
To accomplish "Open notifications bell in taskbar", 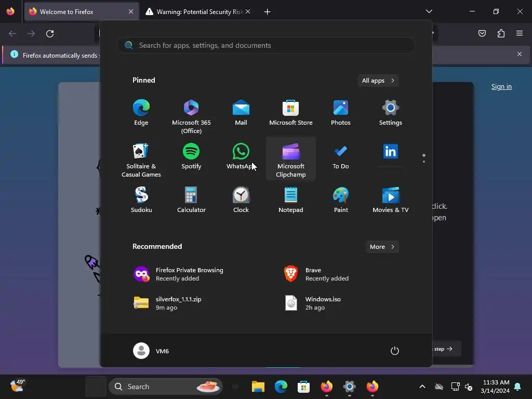I will [x=518, y=387].
